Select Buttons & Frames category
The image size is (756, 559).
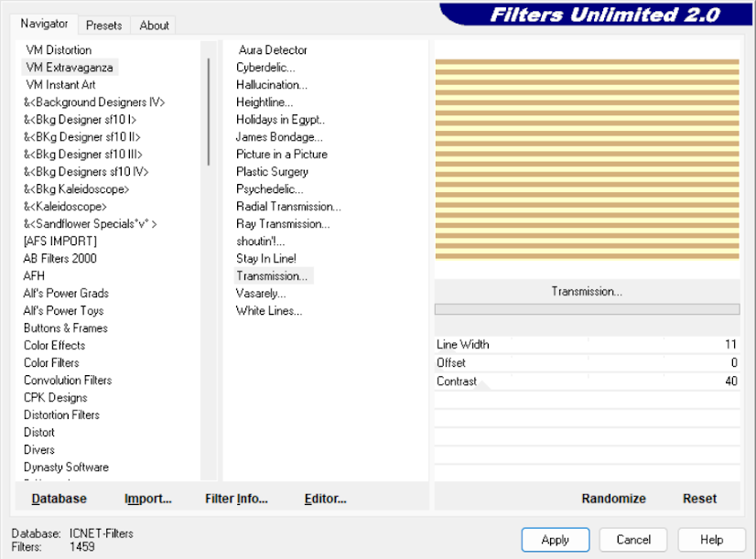pyautogui.click(x=66, y=328)
